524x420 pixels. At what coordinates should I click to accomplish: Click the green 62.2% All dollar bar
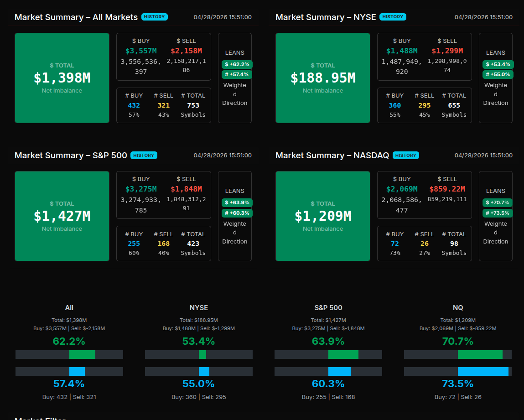point(82,354)
